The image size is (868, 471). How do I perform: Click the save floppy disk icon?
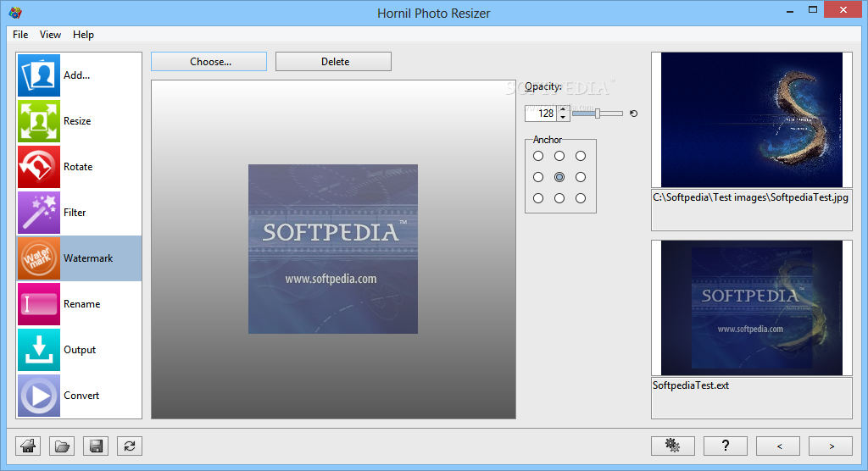tap(96, 446)
